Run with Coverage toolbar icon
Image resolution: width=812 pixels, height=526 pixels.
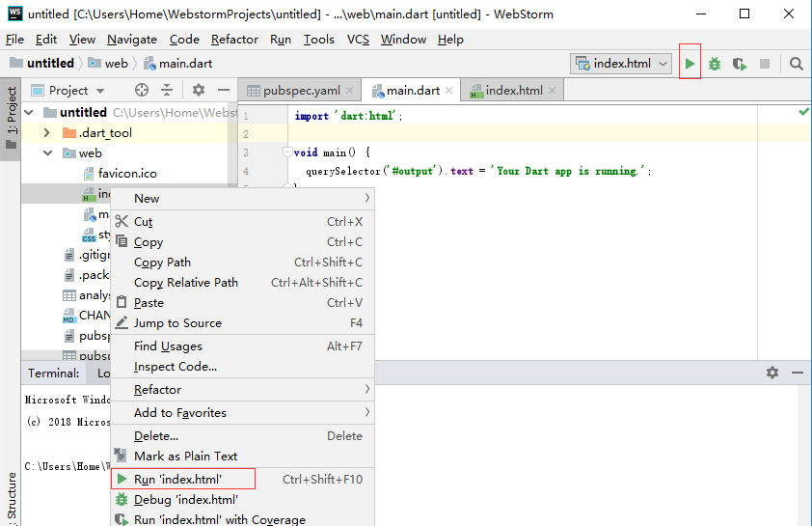tap(740, 64)
